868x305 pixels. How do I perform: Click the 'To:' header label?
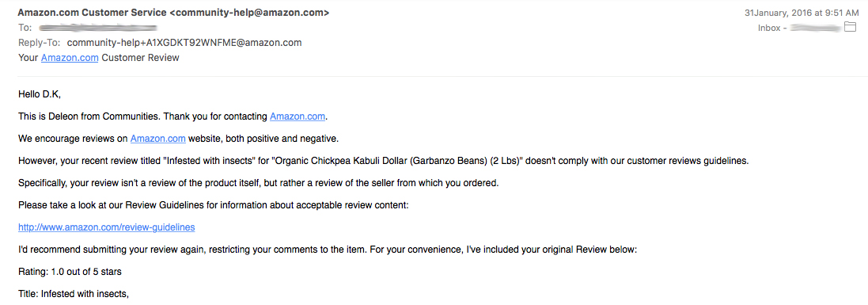pos(25,28)
